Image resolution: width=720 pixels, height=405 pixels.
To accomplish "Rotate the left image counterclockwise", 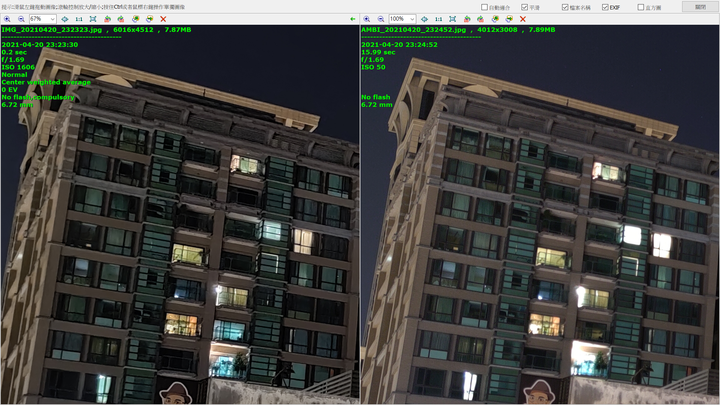I will pyautogui.click(x=107, y=19).
